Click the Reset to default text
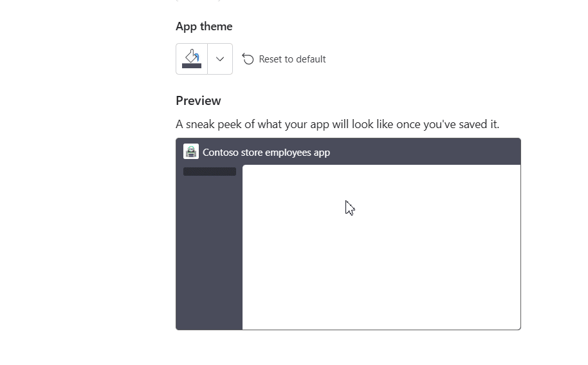The image size is (588, 365). pyautogui.click(x=292, y=59)
